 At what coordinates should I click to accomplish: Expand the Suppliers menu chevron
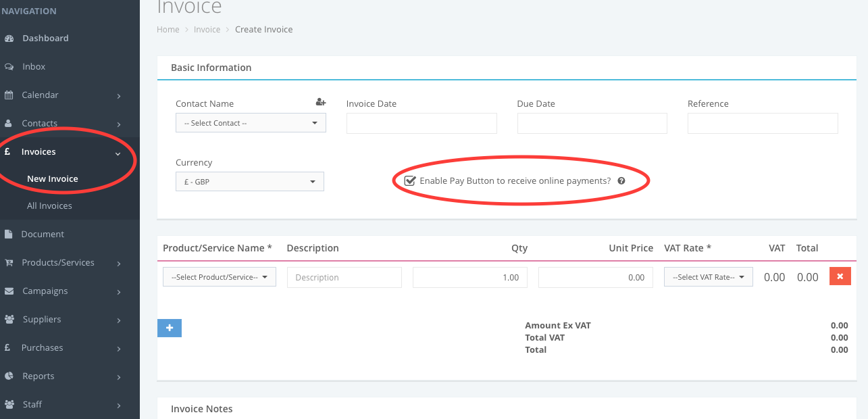point(119,320)
